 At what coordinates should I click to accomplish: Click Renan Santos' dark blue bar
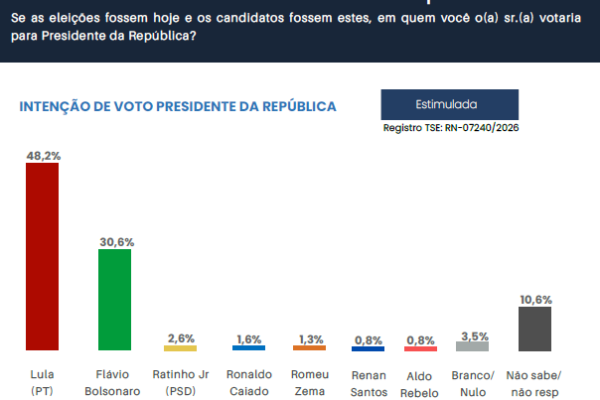click(x=369, y=348)
